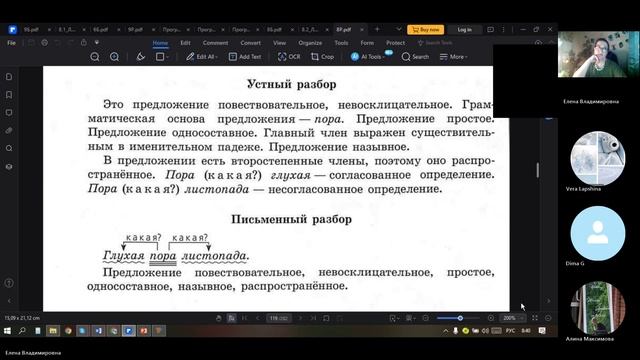Switch to the Home ribbon tab
The height and width of the screenshot is (360, 640).
coord(160,43)
